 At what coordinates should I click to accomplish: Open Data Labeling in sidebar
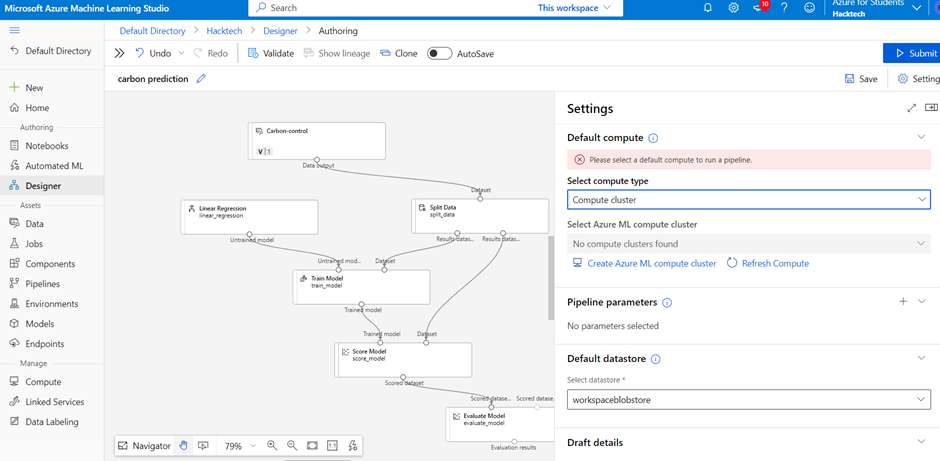(x=52, y=421)
